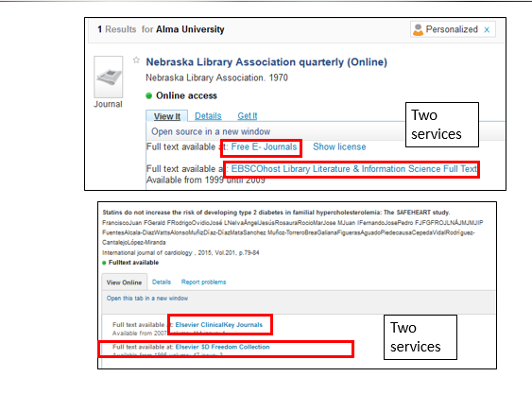This screenshot has width=532, height=394.
Task: Click green dot next to Fulltext available
Action: coord(104,263)
